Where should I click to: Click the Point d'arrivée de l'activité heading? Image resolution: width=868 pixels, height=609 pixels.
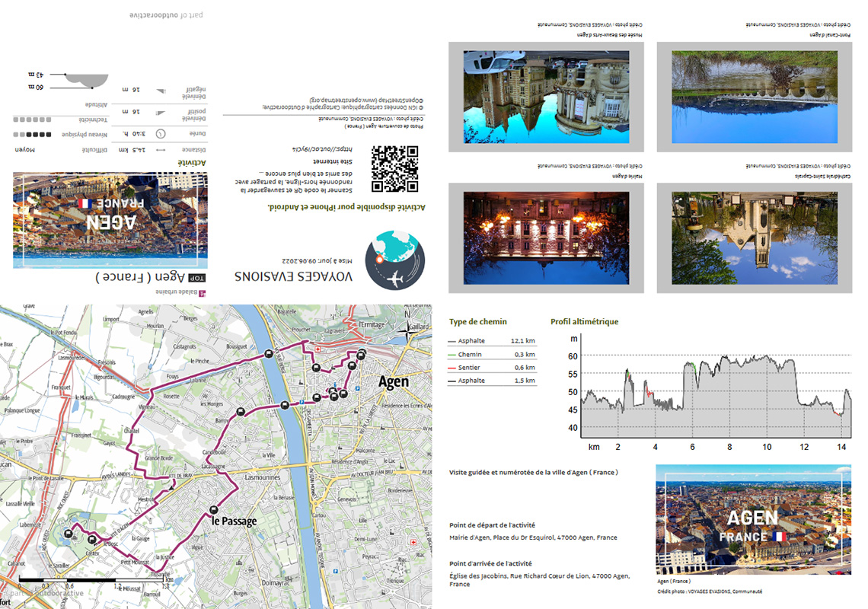tap(490, 563)
